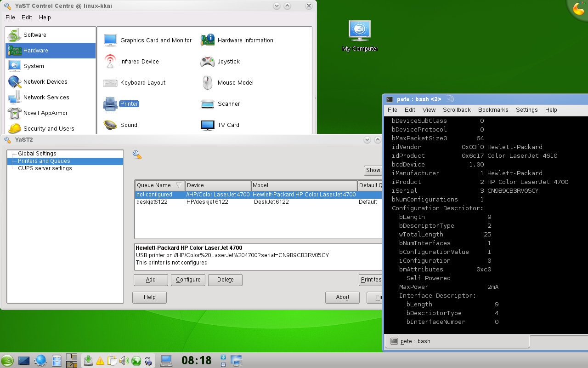This screenshot has width=588, height=368.
Task: Click the yellow warning tray icon
Action: [100, 361]
